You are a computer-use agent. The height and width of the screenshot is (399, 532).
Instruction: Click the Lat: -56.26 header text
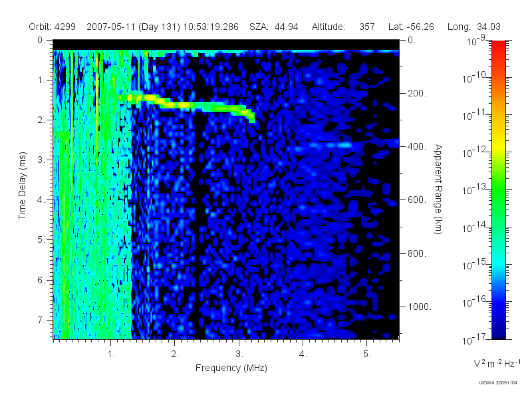[x=411, y=27]
